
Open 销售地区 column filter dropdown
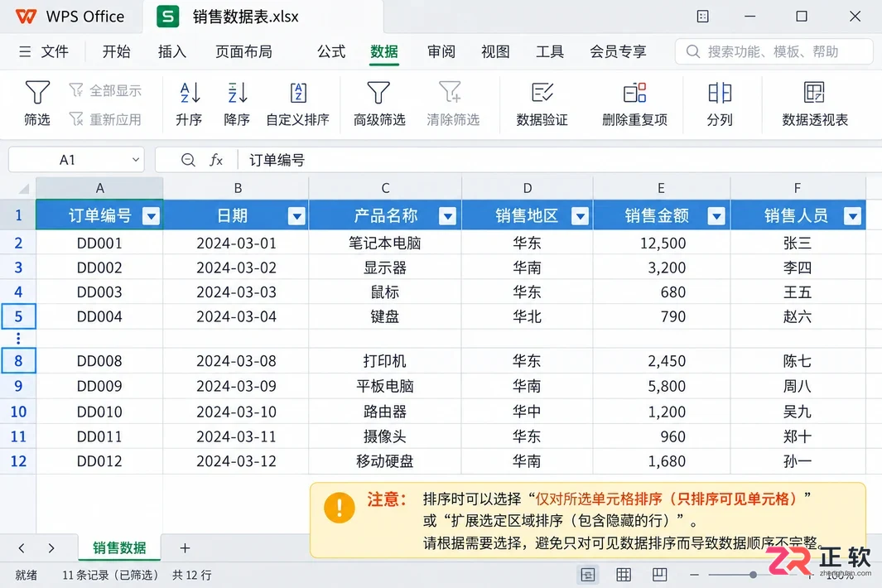[x=580, y=215]
